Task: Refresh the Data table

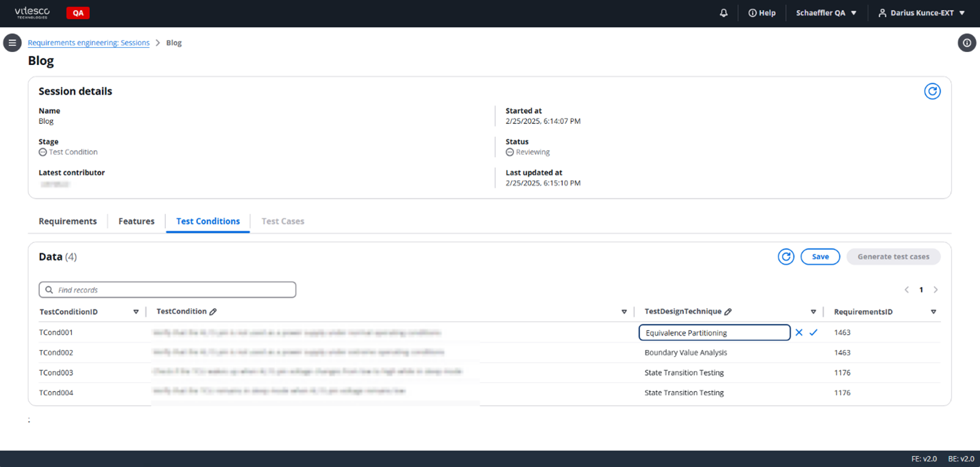Action: click(x=785, y=256)
